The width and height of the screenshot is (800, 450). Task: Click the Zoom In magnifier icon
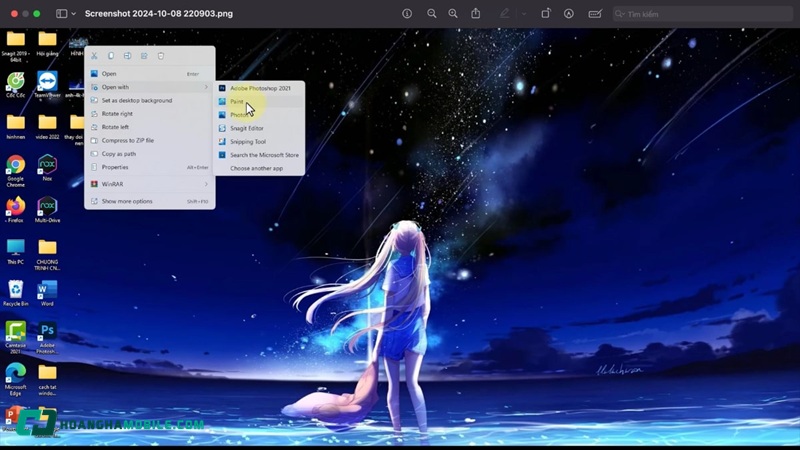click(x=453, y=14)
